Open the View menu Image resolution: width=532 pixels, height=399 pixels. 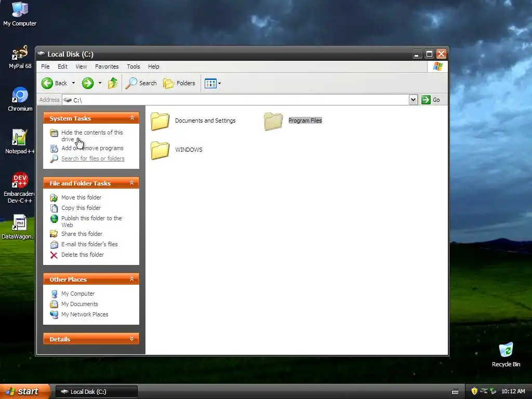81,66
